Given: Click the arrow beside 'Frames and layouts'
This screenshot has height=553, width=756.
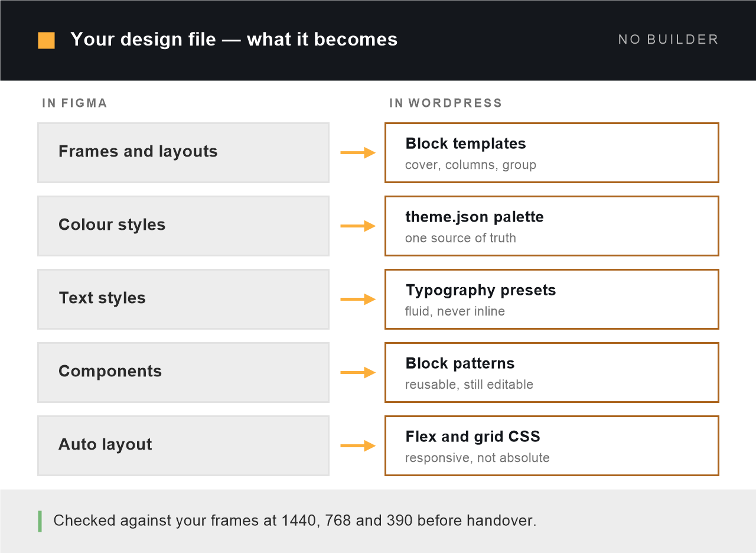Looking at the screenshot, I should click(358, 153).
